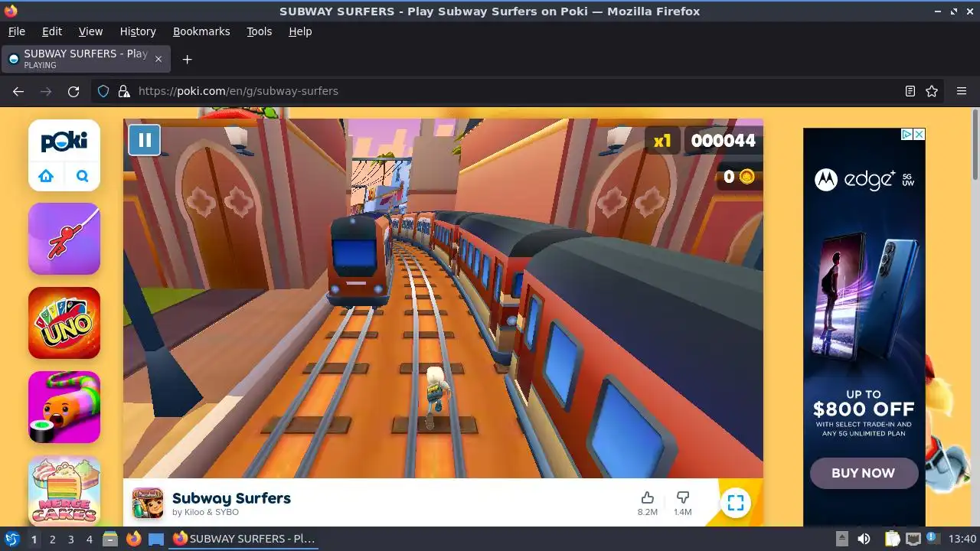Click the Subway Surfers title text
This screenshot has width=980, height=551.
[231, 498]
